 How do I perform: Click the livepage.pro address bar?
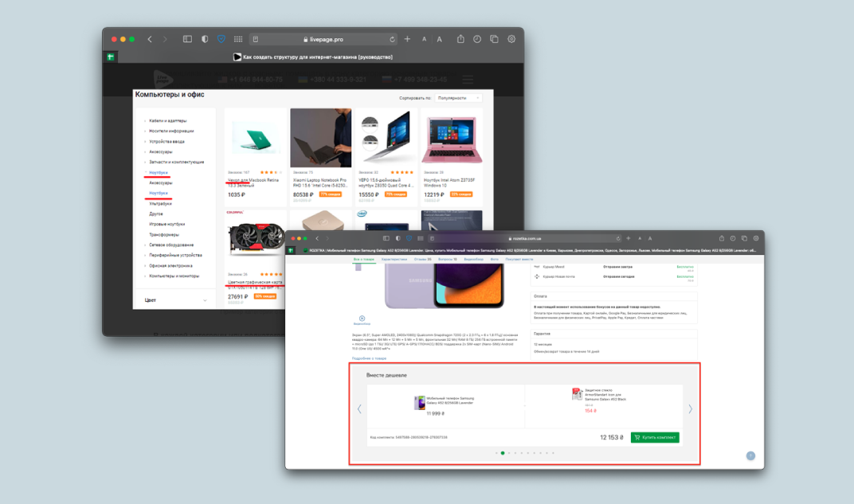pos(324,39)
